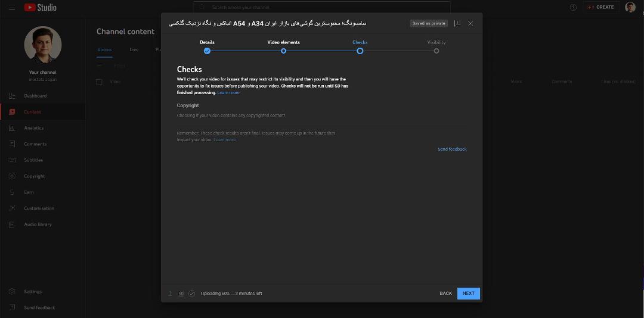Click the Earn dollar icon
Viewport: 644px width, 318px height.
pyautogui.click(x=12, y=192)
